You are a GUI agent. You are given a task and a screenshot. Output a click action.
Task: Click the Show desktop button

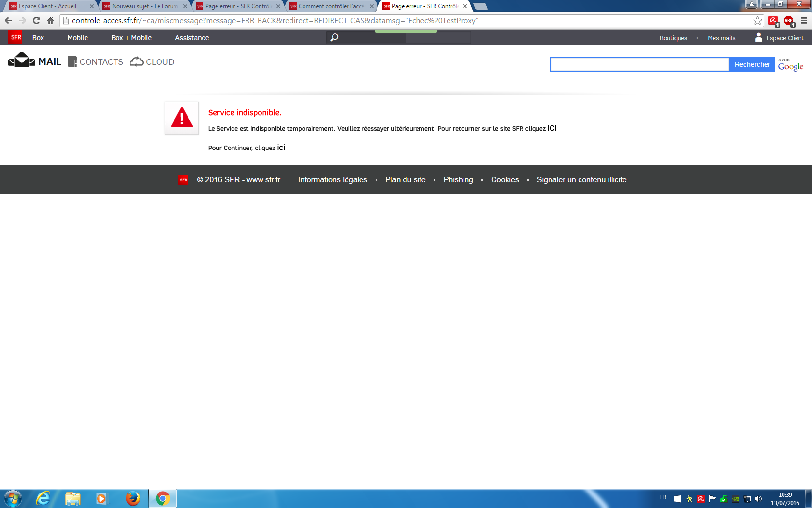tap(809, 498)
